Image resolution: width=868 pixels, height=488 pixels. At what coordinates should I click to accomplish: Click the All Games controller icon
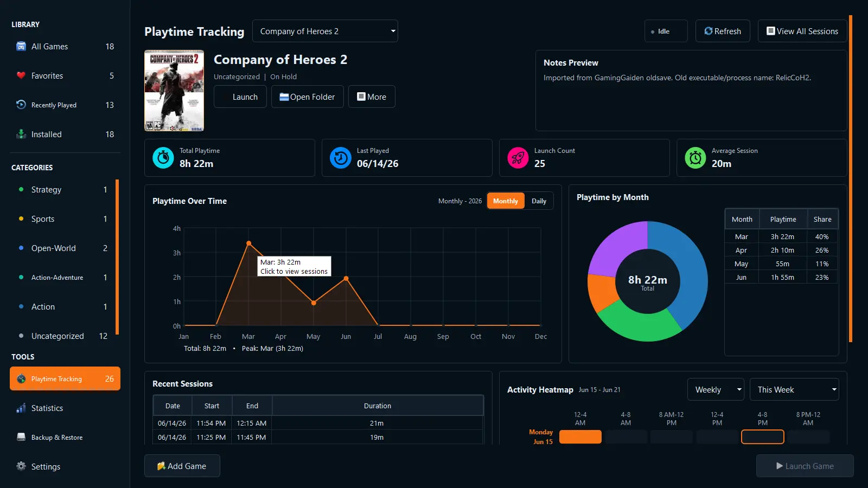(x=21, y=46)
